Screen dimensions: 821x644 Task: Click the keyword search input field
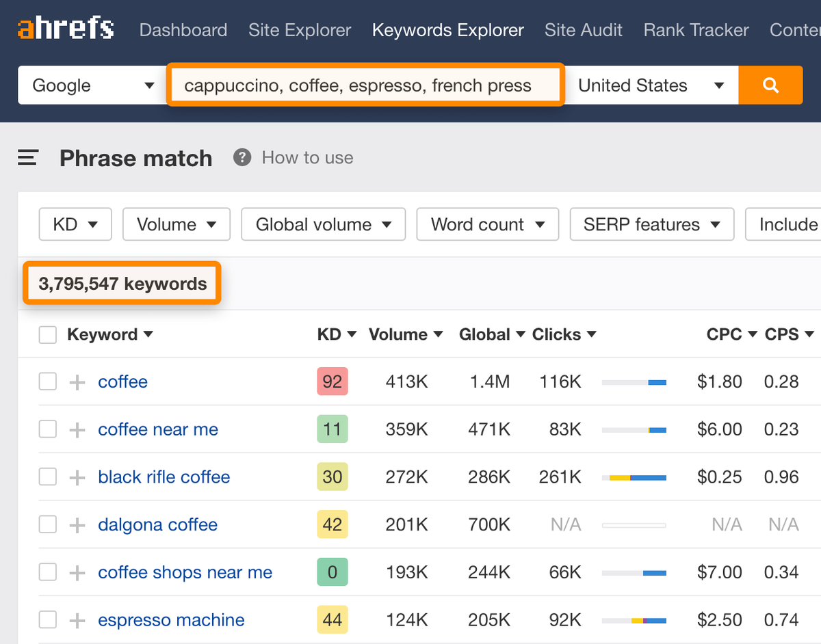pyautogui.click(x=365, y=85)
